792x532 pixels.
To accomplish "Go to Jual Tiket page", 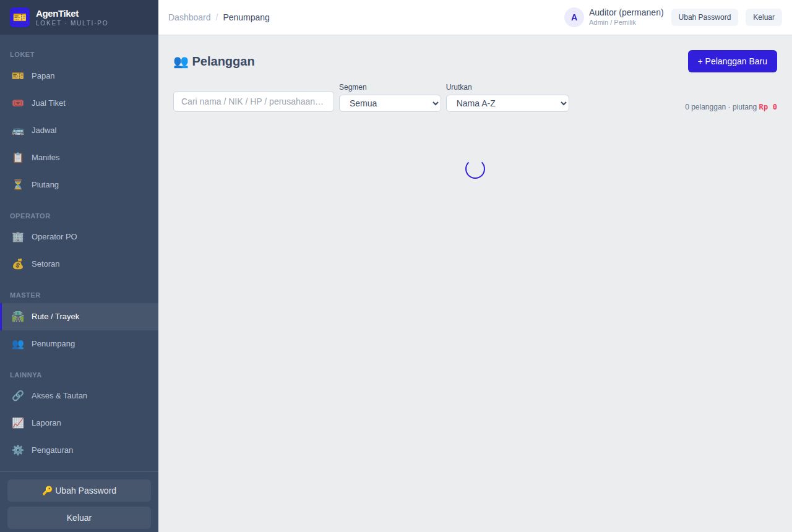I will pos(79,103).
